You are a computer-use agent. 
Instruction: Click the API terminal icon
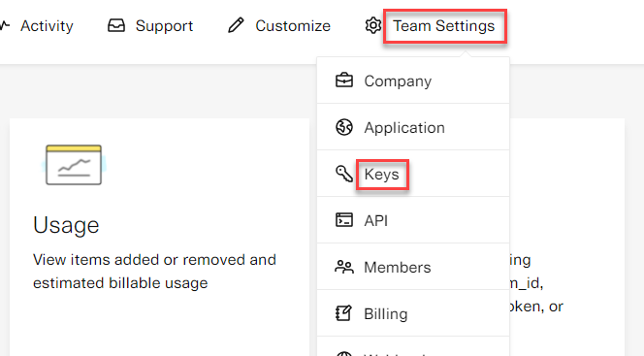pyautogui.click(x=344, y=220)
